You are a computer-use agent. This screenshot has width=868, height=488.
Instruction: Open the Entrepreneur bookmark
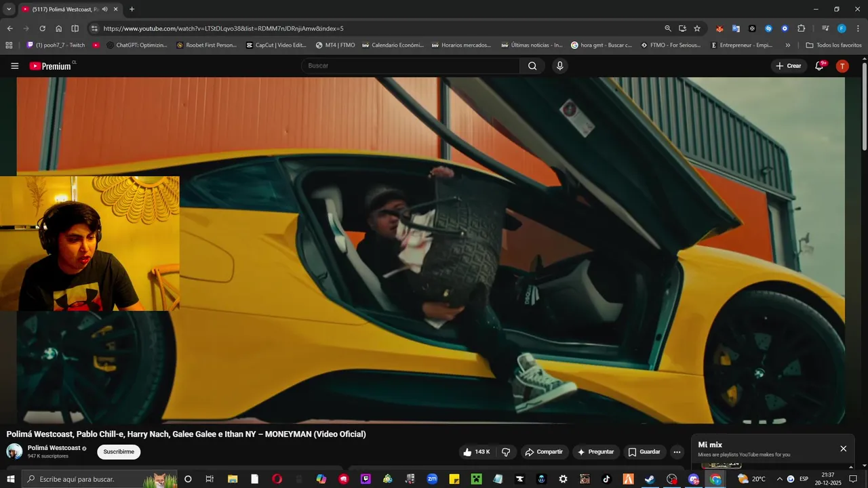coord(741,45)
